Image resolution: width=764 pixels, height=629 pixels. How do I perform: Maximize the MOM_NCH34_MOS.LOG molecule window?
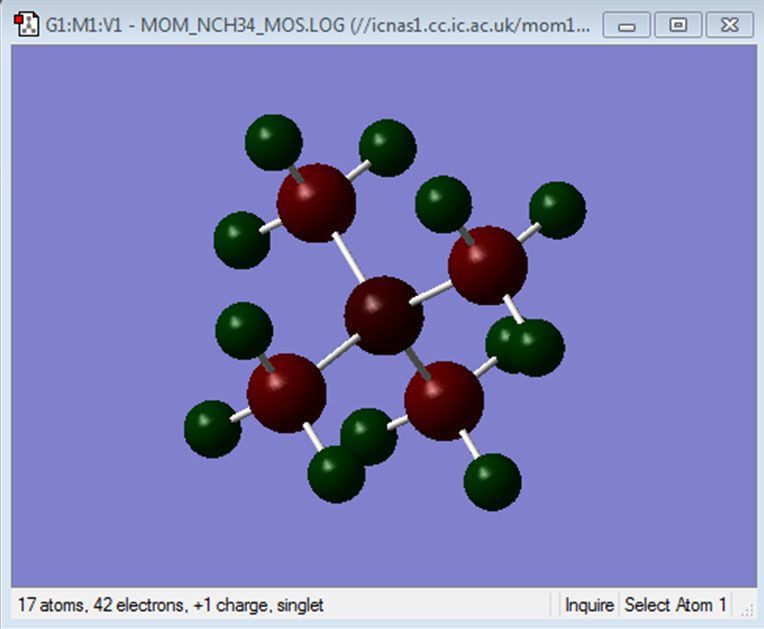coord(678,25)
